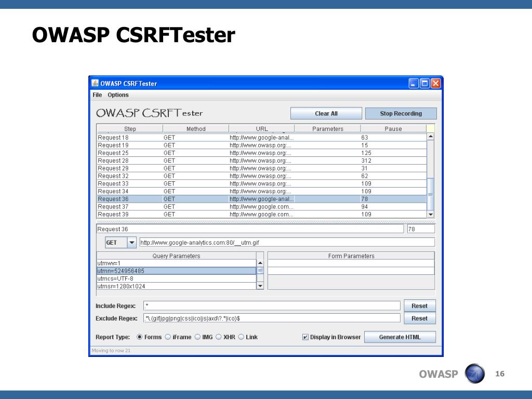Viewport: 532px width, 399px height.
Task: Select the utmsr=1280x1024 query parameter
Action: point(177,286)
